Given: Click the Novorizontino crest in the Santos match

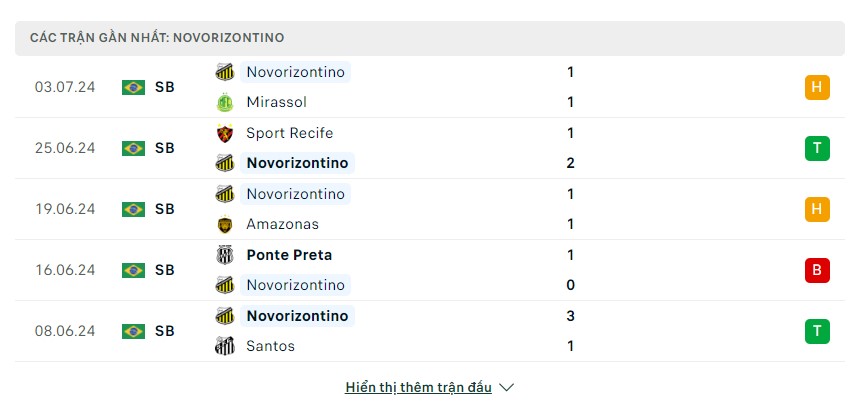Looking at the screenshot, I should (x=225, y=316).
